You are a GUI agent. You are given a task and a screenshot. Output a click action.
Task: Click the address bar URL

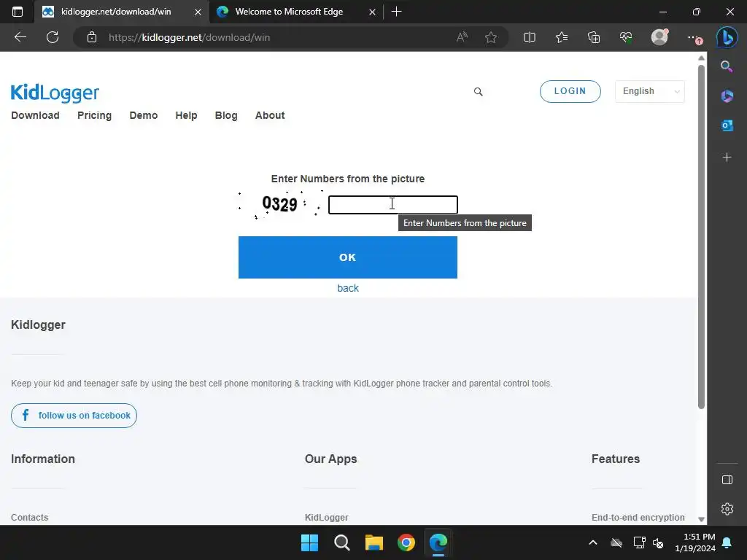(x=189, y=37)
